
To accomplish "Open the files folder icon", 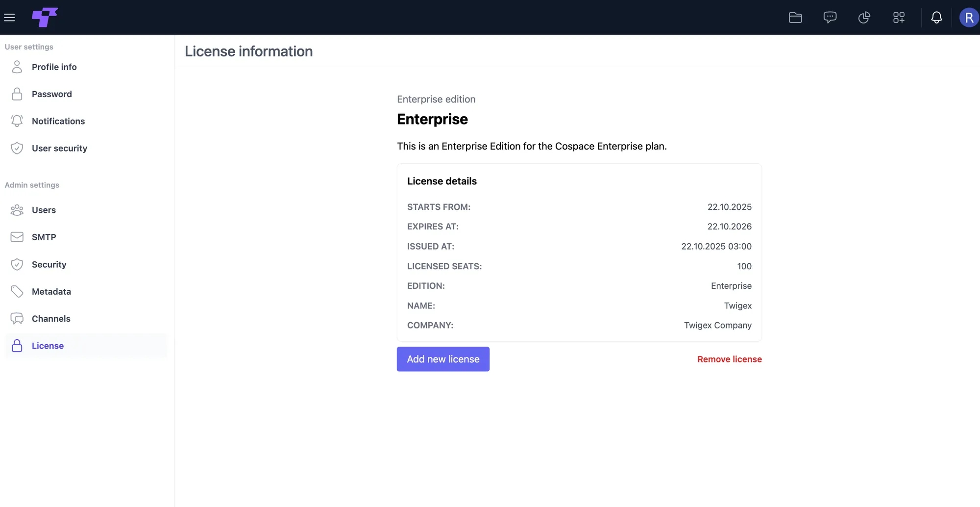I will (795, 18).
